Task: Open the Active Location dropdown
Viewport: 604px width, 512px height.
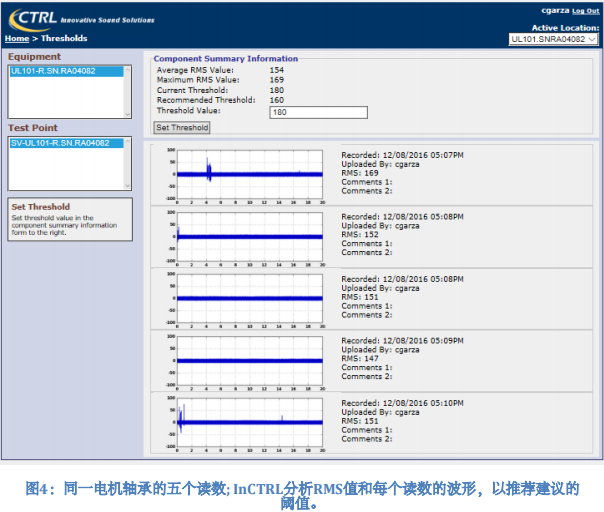Action: point(553,39)
